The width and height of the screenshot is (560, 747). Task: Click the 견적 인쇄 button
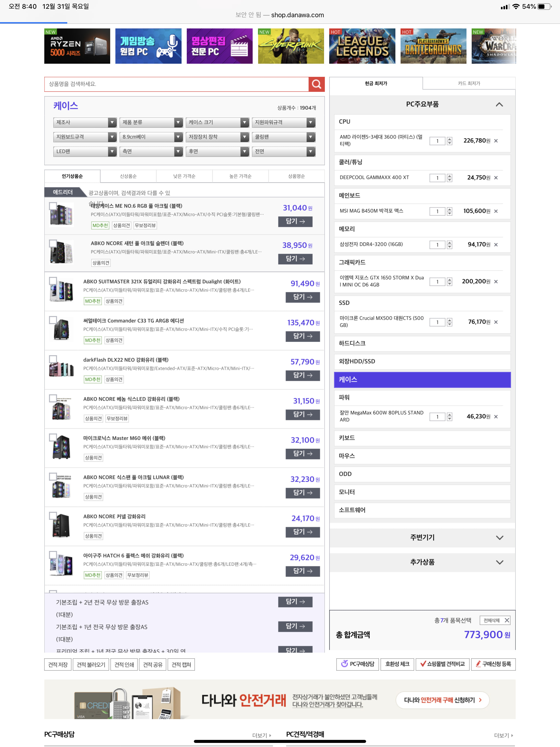pos(124,665)
